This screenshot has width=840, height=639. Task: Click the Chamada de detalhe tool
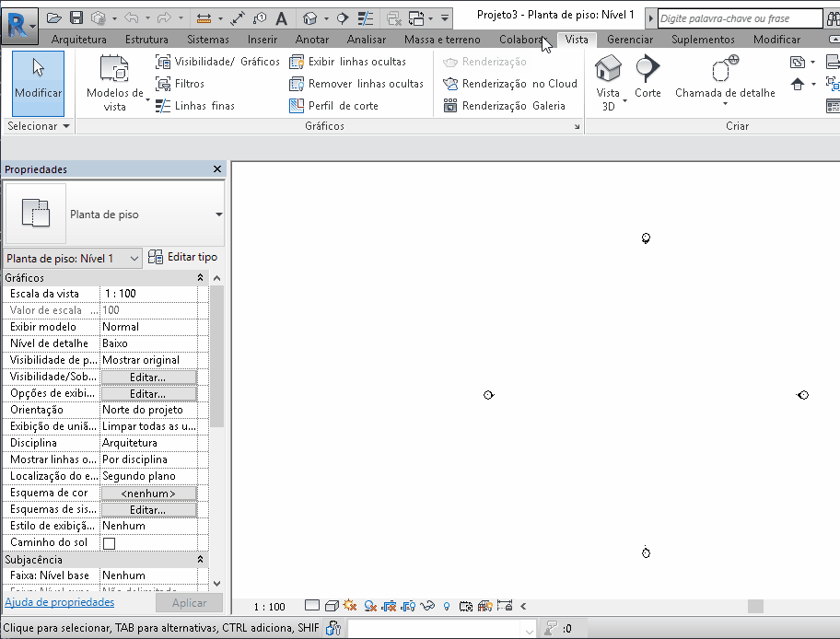[725, 76]
